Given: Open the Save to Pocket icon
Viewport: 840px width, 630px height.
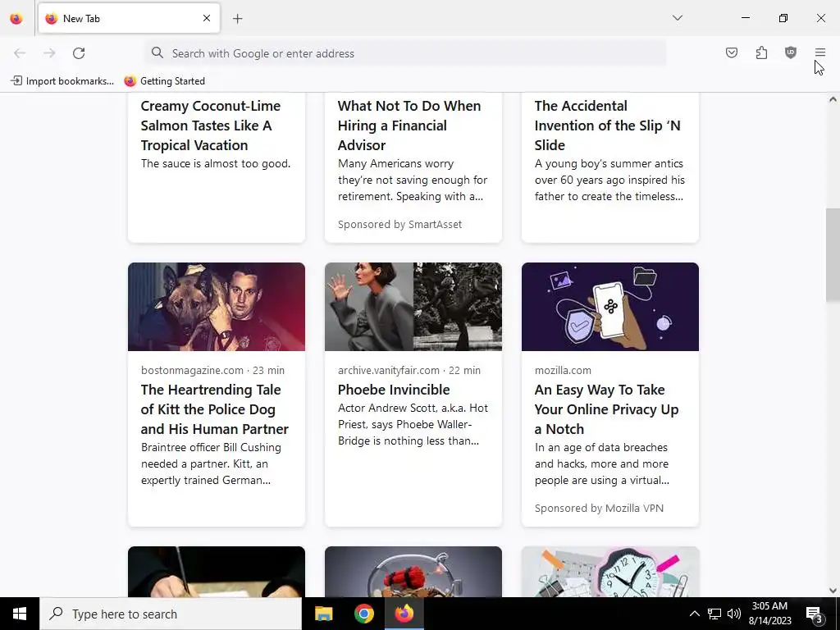Looking at the screenshot, I should tap(731, 52).
